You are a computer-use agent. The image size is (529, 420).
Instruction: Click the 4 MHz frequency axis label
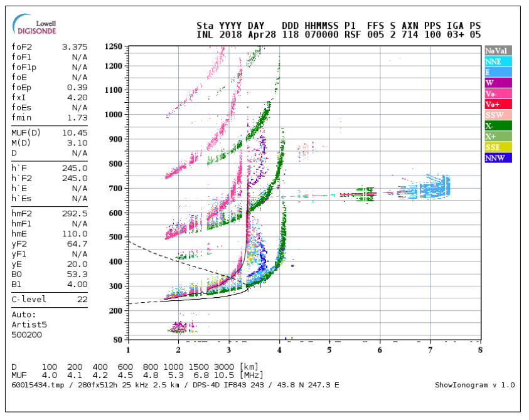(279, 350)
